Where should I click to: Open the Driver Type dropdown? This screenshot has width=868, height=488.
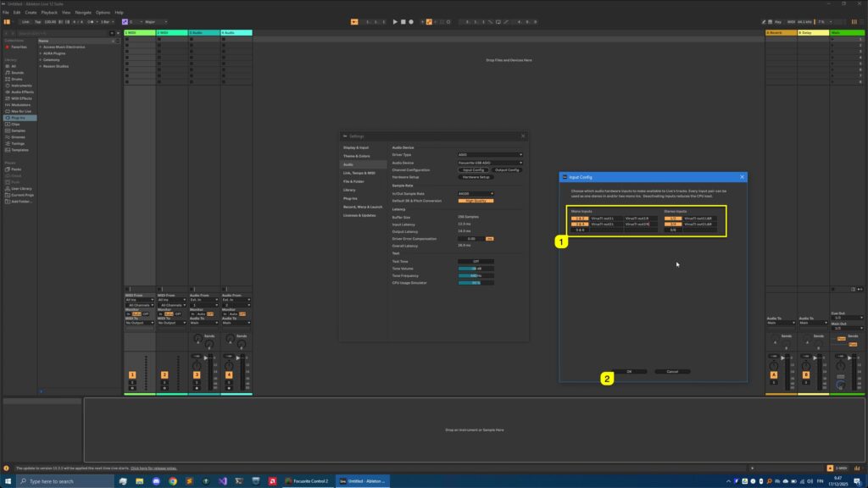coord(490,153)
